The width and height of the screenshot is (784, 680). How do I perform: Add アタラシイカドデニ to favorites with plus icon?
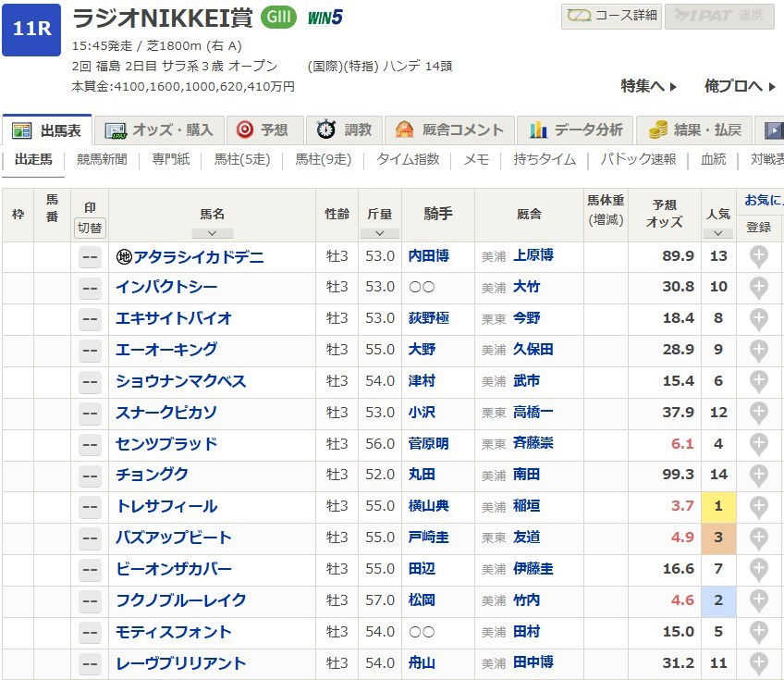pos(758,256)
